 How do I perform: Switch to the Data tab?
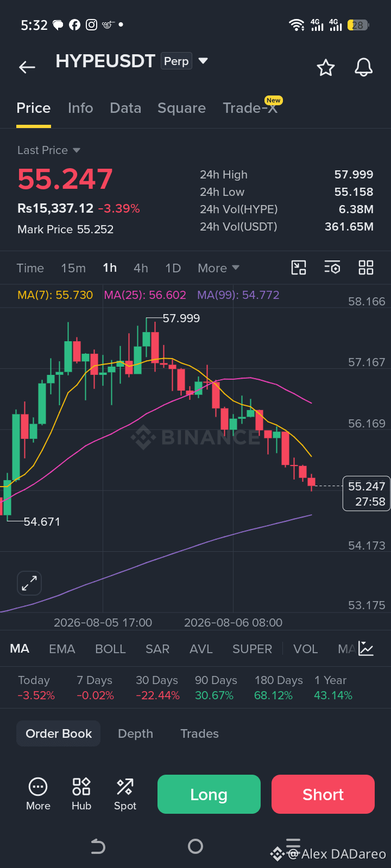(125, 108)
